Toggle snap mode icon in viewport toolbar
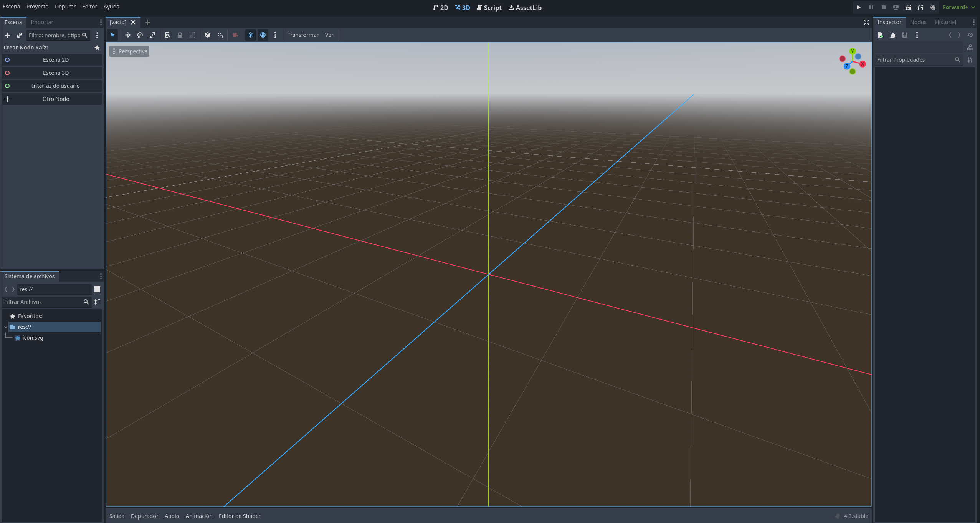The image size is (980, 523). coord(220,35)
